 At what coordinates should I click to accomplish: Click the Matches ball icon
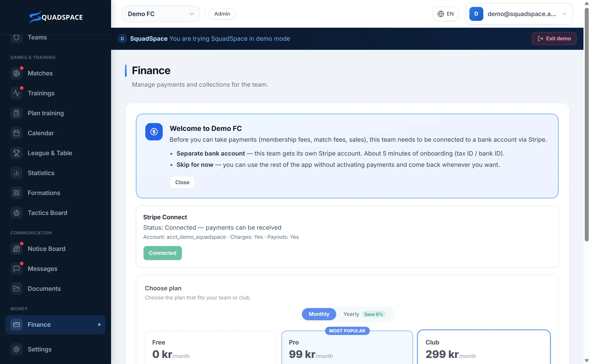17,73
